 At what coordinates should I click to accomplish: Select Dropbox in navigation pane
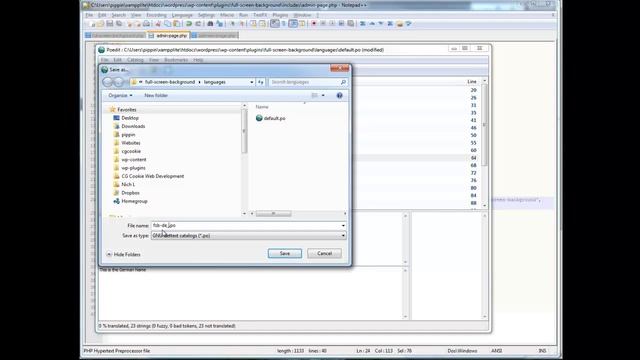(x=127, y=193)
